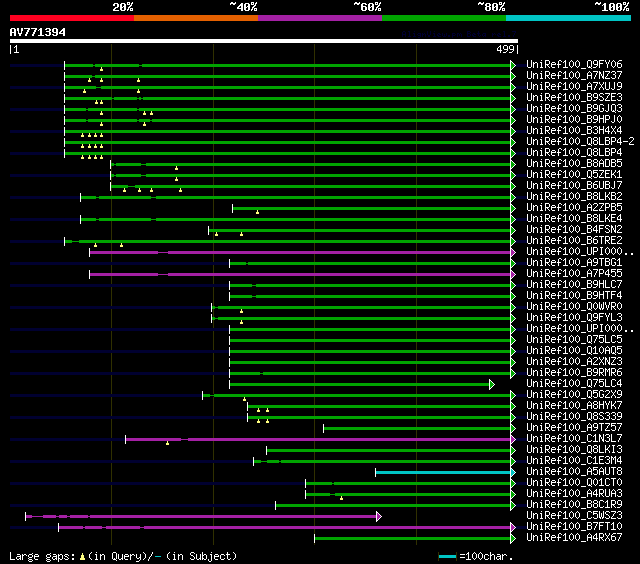Select the UniRef100_A2XNZ3 label
This screenshot has width=640, height=564.
pos(574,362)
